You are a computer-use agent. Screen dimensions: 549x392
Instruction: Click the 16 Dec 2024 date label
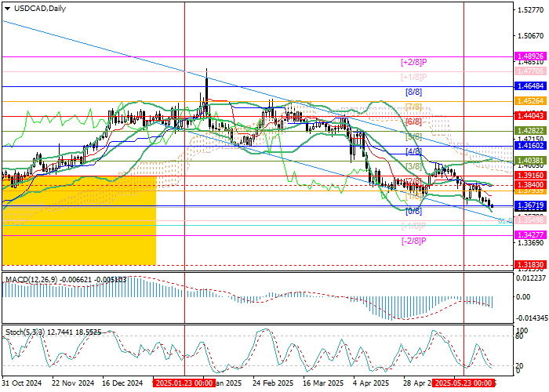point(123,383)
